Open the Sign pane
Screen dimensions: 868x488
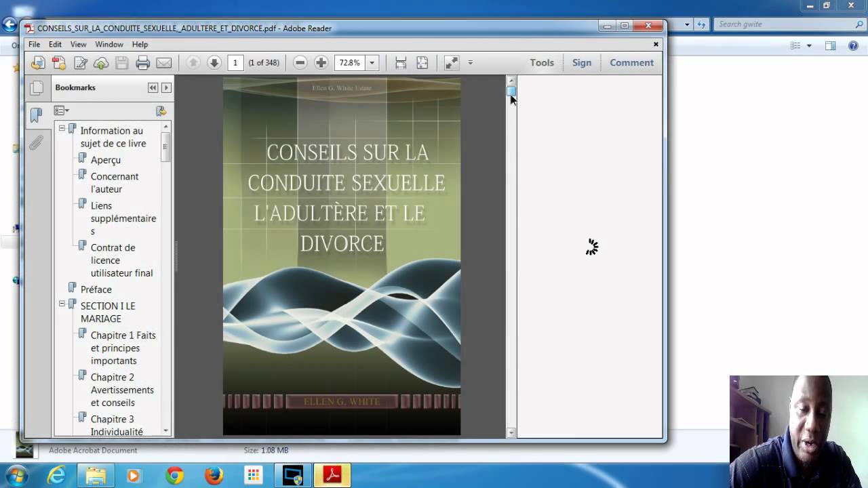(x=582, y=62)
